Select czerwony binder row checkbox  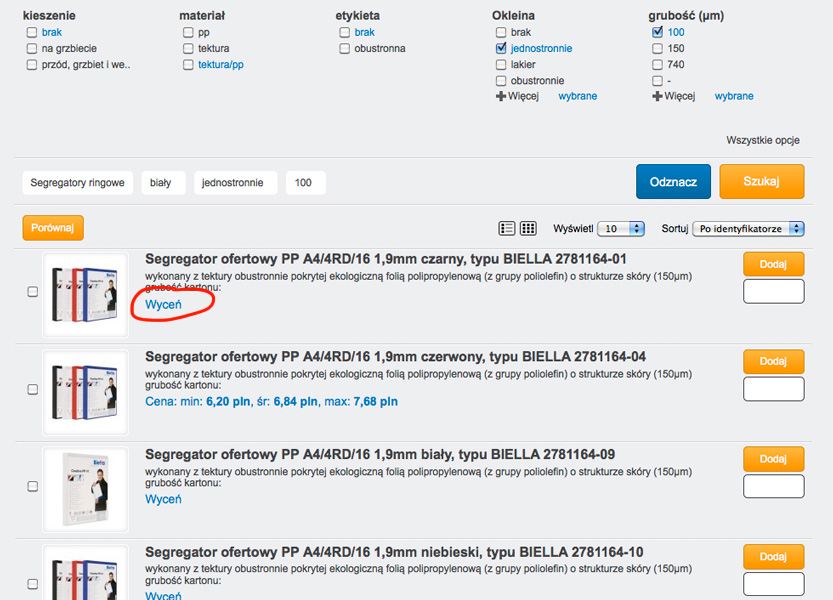pyautogui.click(x=32, y=390)
